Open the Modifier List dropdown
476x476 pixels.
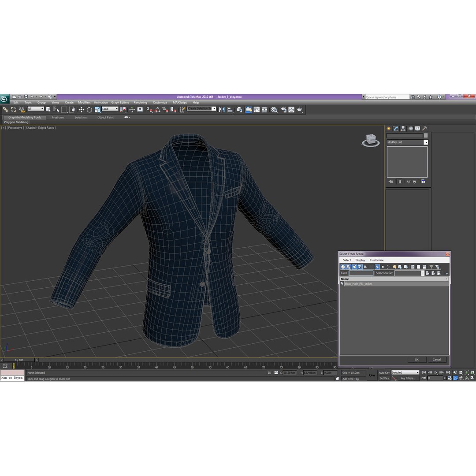click(407, 142)
